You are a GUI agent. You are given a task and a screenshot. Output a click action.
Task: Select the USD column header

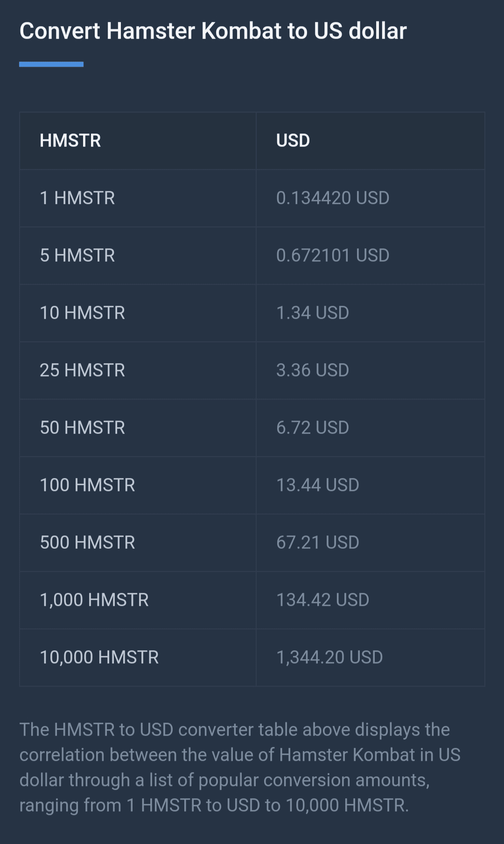tap(293, 141)
